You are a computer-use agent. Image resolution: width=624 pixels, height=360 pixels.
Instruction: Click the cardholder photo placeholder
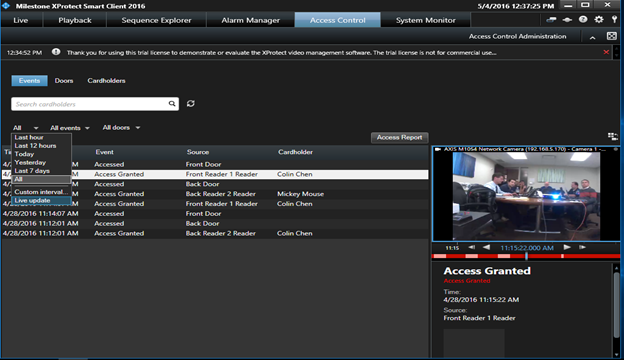point(474,343)
